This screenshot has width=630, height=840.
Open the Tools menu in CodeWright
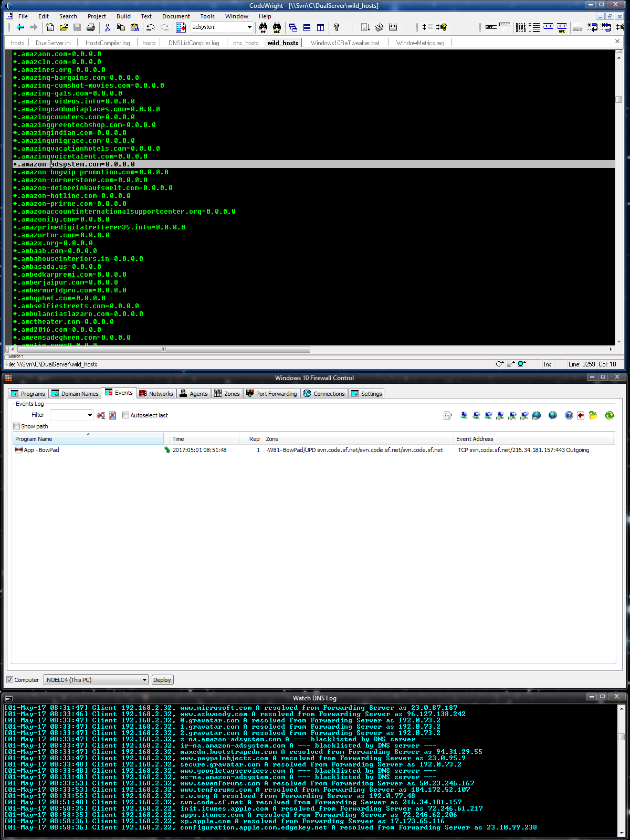(x=207, y=16)
